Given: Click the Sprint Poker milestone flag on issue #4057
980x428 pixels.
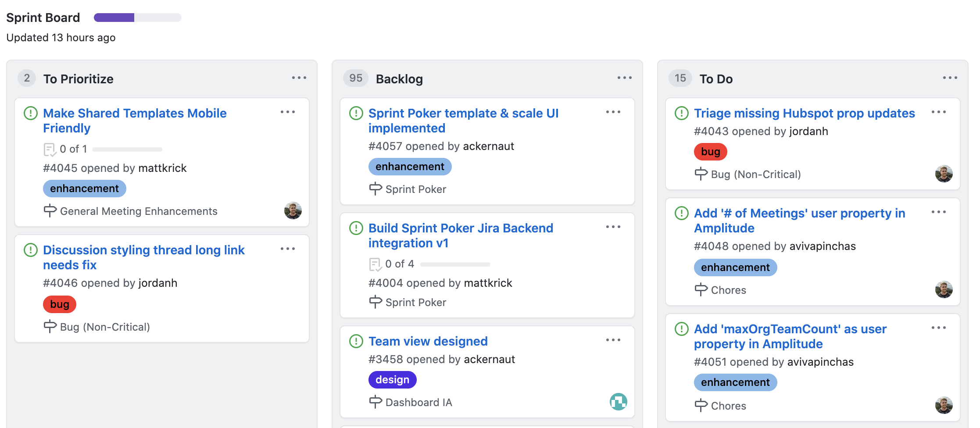Looking at the screenshot, I should pyautogui.click(x=376, y=189).
